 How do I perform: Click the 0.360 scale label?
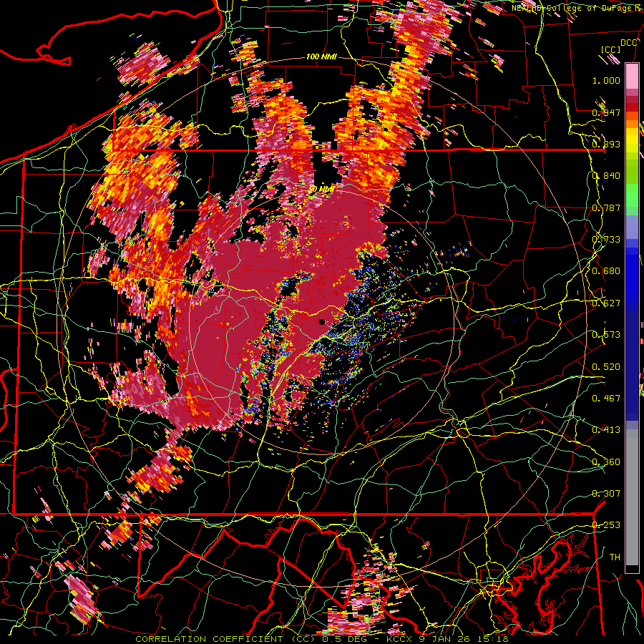click(606, 462)
